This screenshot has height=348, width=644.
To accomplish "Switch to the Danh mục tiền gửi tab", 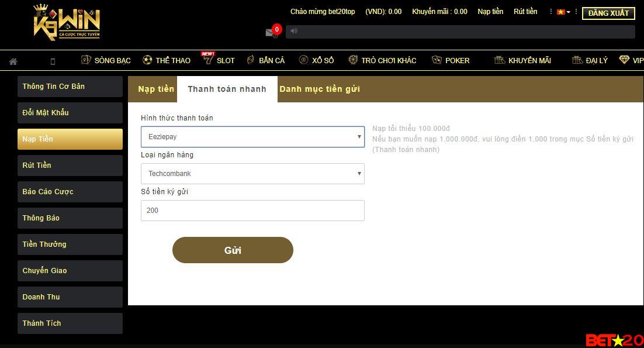I will click(x=320, y=89).
